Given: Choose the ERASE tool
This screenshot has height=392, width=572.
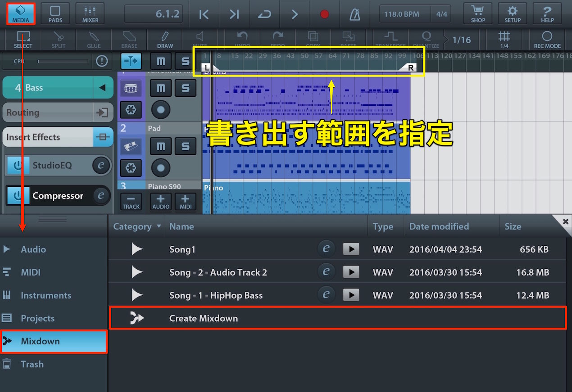Looking at the screenshot, I should (129, 40).
